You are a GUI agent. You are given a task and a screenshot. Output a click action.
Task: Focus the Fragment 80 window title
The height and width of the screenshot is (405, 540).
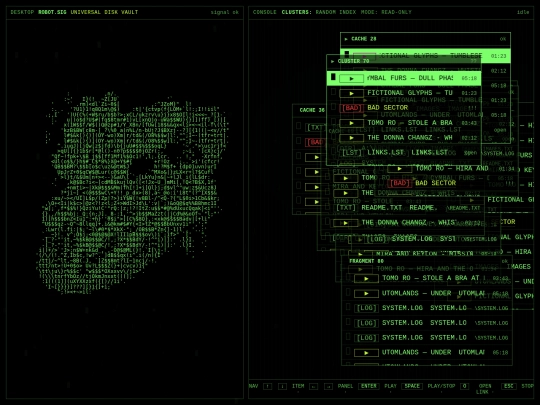click(x=366, y=261)
